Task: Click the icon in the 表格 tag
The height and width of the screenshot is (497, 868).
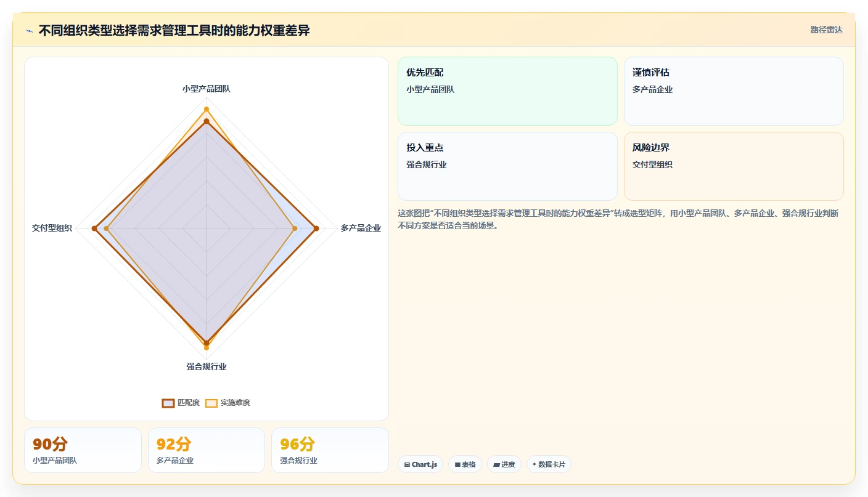Action: 457,464
